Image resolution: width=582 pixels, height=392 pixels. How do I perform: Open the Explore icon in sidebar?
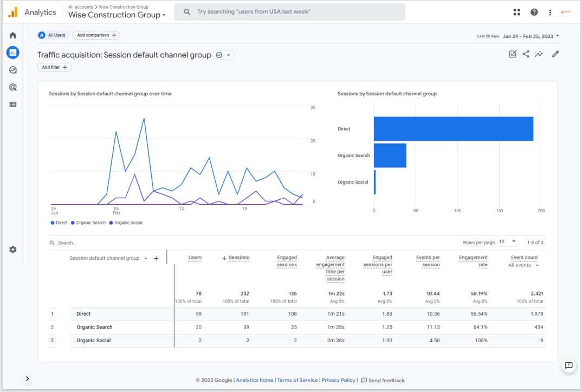click(13, 70)
